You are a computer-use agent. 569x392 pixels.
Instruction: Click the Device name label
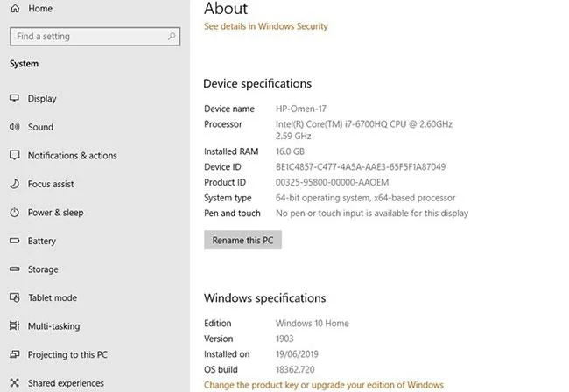click(x=229, y=108)
